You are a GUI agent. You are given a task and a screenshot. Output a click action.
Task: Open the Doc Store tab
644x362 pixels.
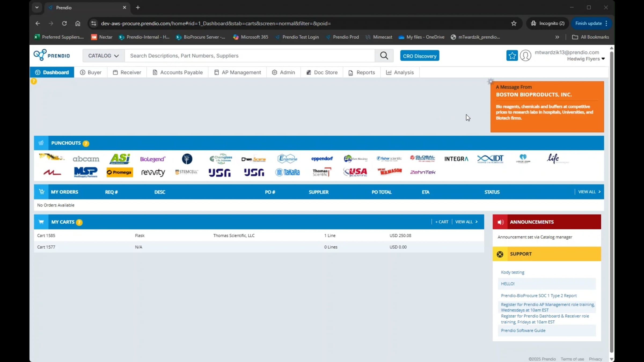(322, 72)
